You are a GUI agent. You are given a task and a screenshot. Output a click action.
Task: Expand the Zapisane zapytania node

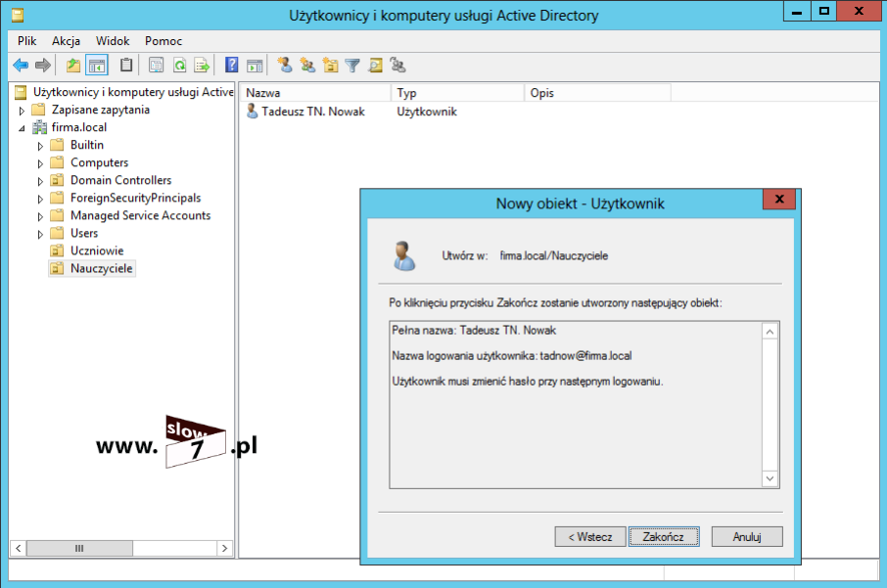click(x=22, y=111)
